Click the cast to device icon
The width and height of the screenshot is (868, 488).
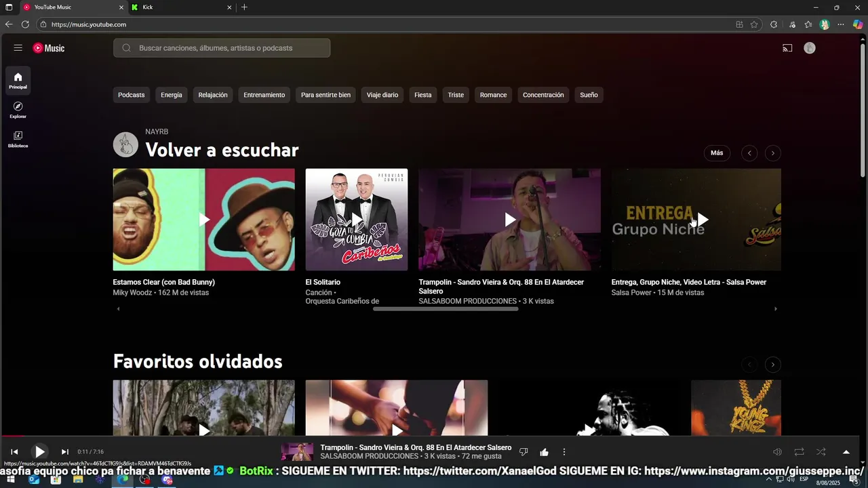click(x=787, y=48)
